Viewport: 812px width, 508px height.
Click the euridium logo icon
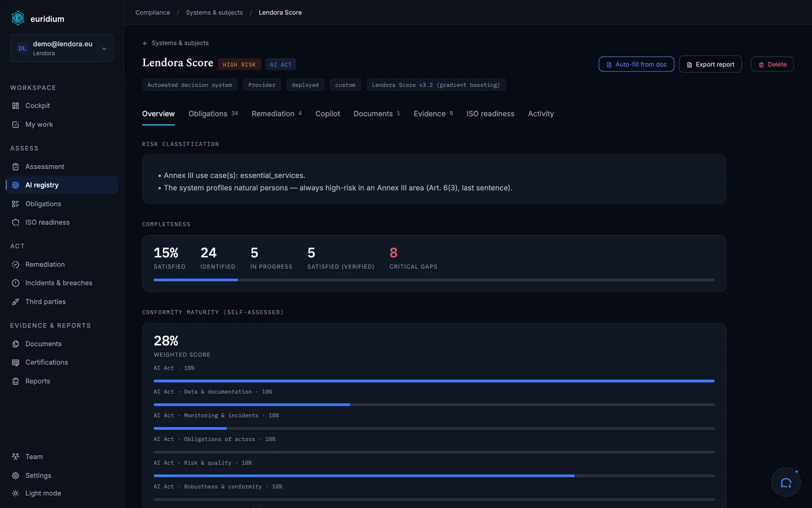pyautogui.click(x=18, y=18)
